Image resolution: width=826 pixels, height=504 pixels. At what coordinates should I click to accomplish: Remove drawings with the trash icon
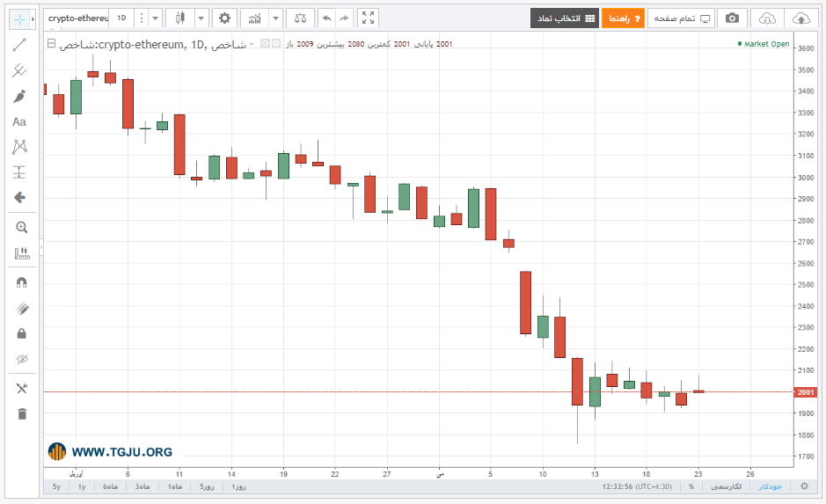pyautogui.click(x=22, y=414)
